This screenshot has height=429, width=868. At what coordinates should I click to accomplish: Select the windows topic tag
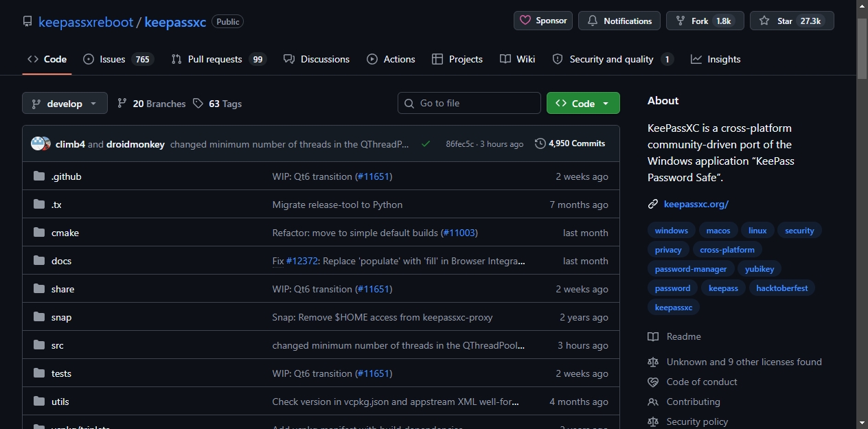coord(671,231)
